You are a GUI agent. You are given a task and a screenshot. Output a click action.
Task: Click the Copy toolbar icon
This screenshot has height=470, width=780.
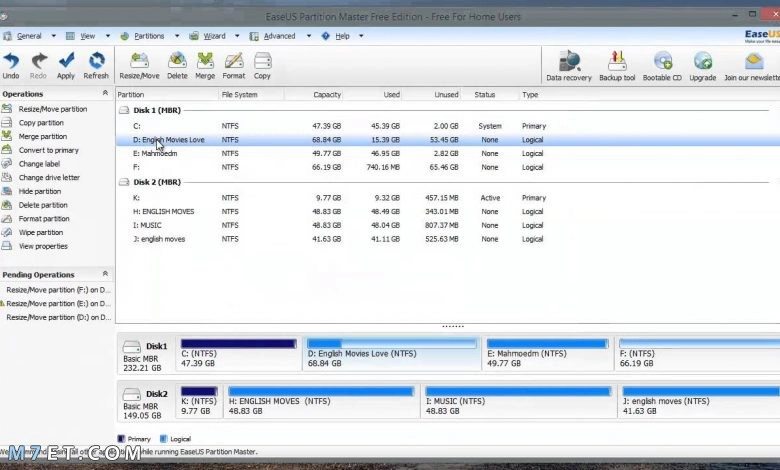(x=262, y=66)
